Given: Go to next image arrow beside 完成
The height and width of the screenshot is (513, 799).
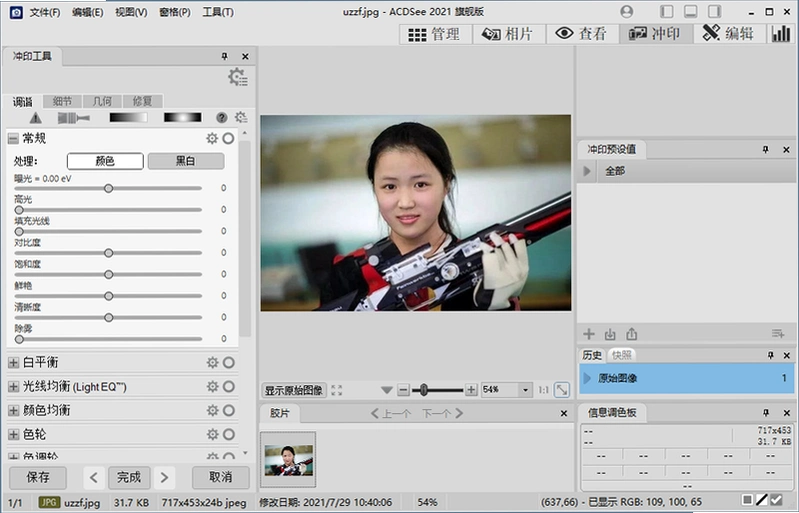Looking at the screenshot, I should tap(164, 477).
